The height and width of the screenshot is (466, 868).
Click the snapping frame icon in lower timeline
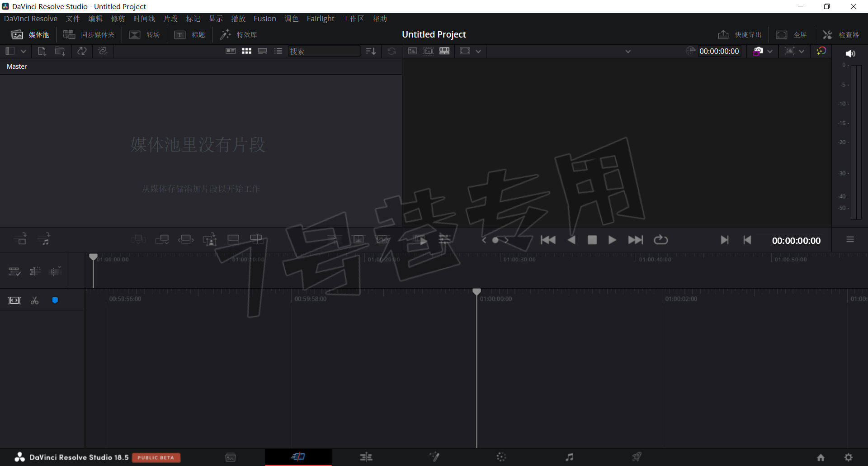(x=14, y=300)
